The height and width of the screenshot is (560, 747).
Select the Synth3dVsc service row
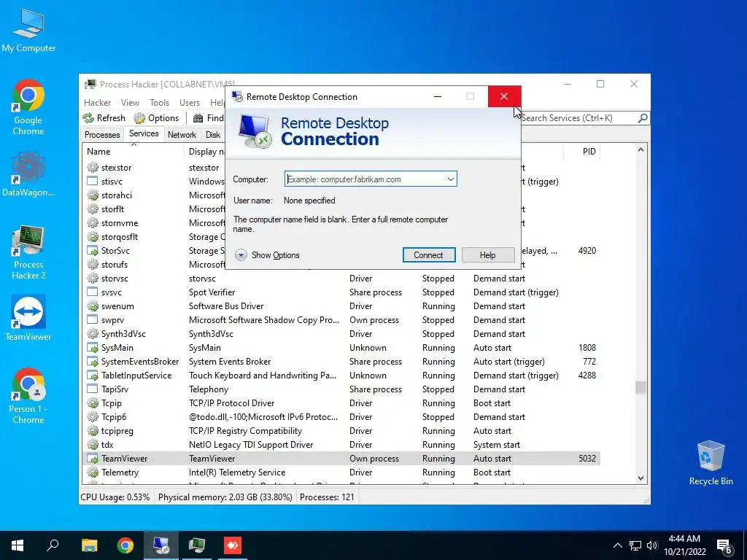[x=341, y=334]
